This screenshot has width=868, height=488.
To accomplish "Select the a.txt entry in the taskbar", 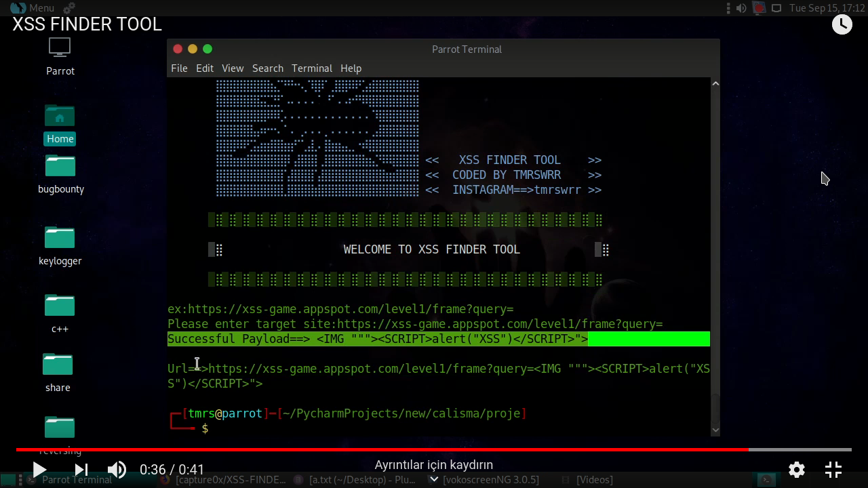I will [353, 479].
